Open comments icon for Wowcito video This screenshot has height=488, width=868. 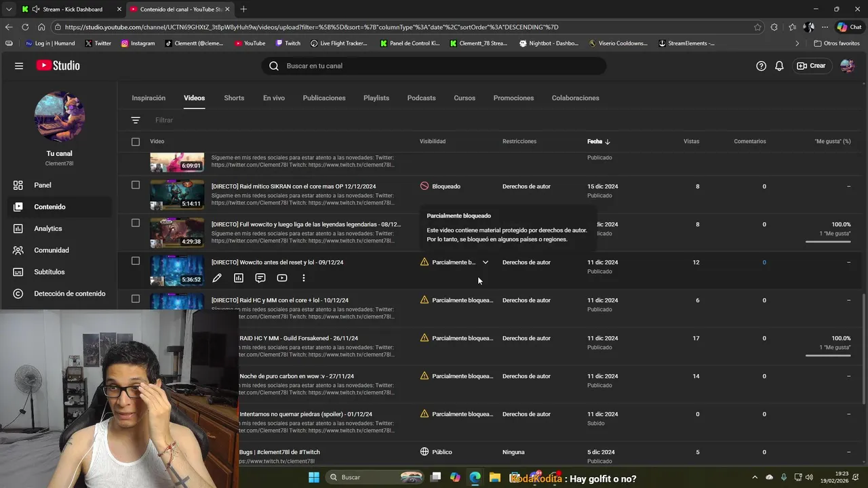pyautogui.click(x=260, y=278)
